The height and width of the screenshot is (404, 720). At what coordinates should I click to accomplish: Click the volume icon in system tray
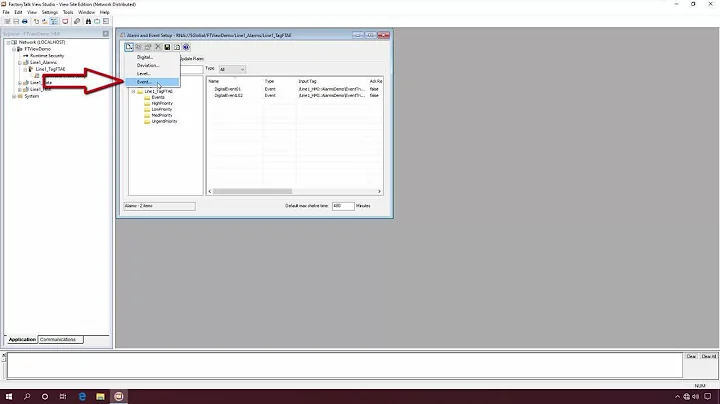(x=696, y=397)
